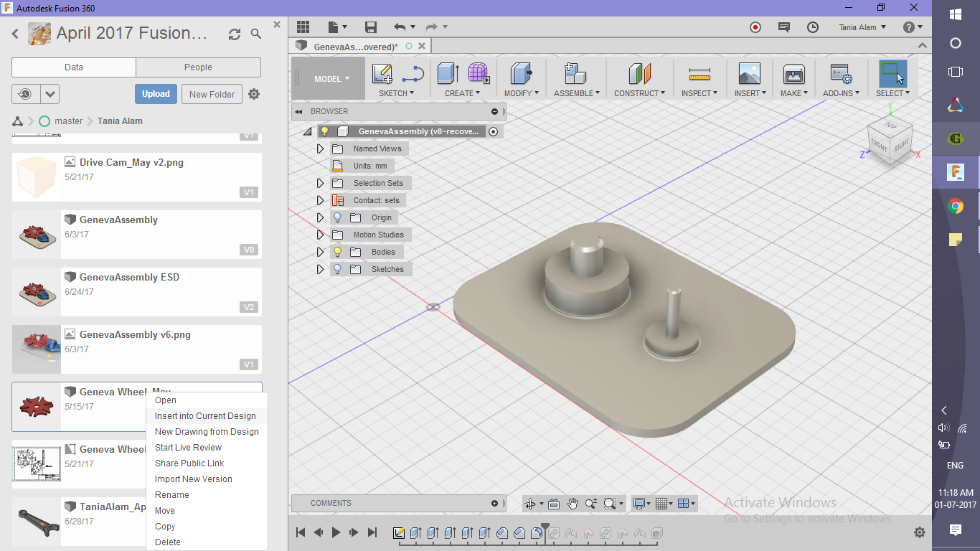This screenshot has height=551, width=980.
Task: Click the first sketch feature in timeline
Action: [x=400, y=532]
